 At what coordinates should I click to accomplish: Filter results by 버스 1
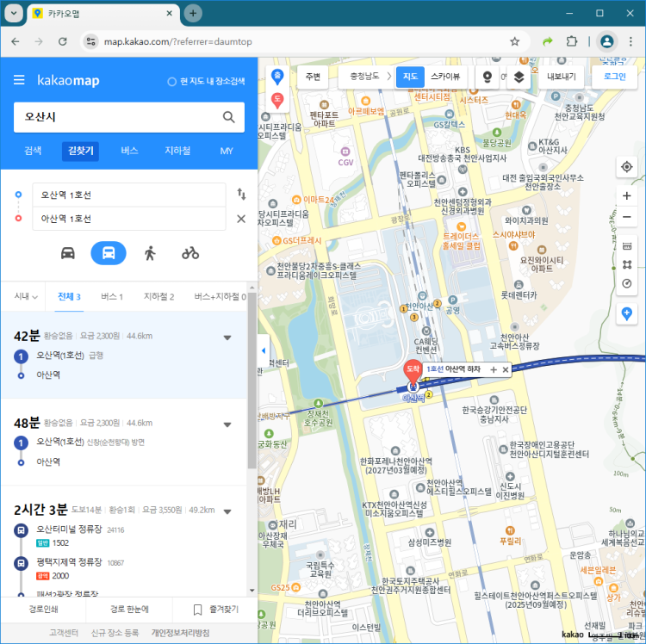pyautogui.click(x=112, y=296)
